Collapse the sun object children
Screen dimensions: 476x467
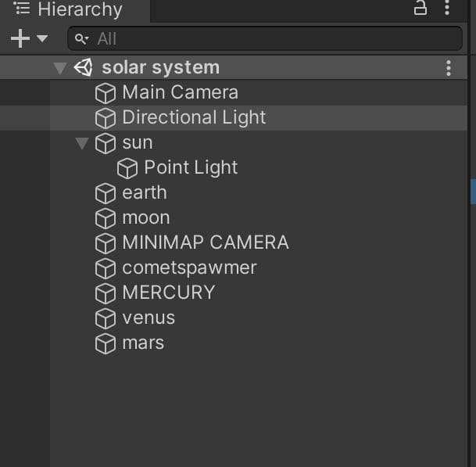[82, 143]
